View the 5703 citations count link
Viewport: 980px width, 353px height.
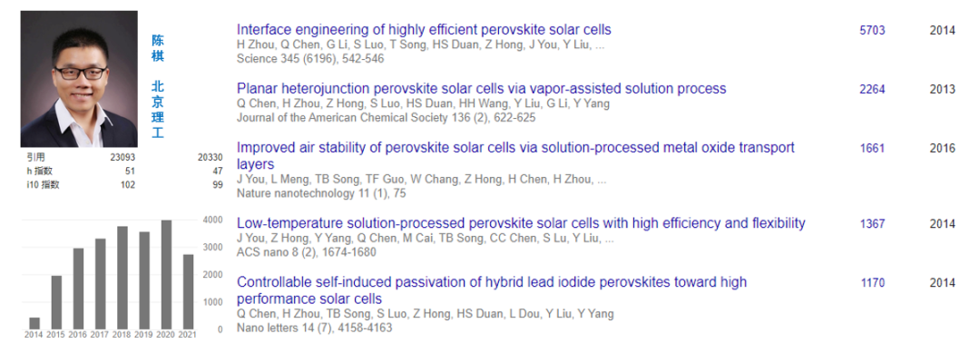coord(872,31)
